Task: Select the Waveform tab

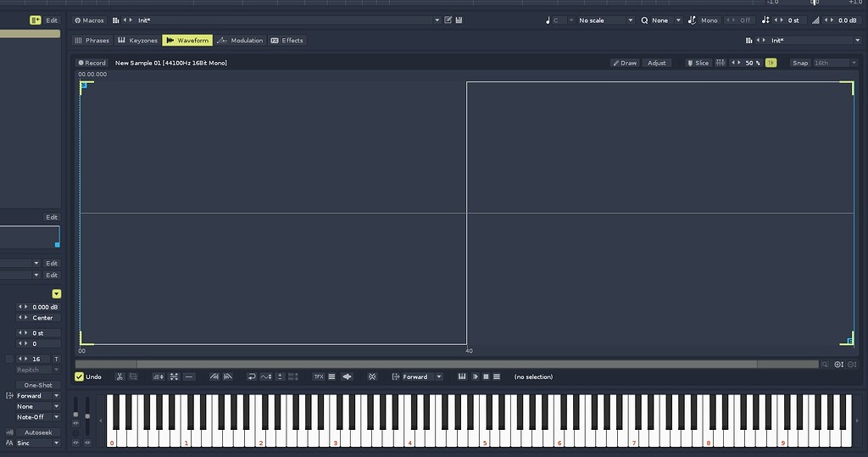Action: [187, 41]
